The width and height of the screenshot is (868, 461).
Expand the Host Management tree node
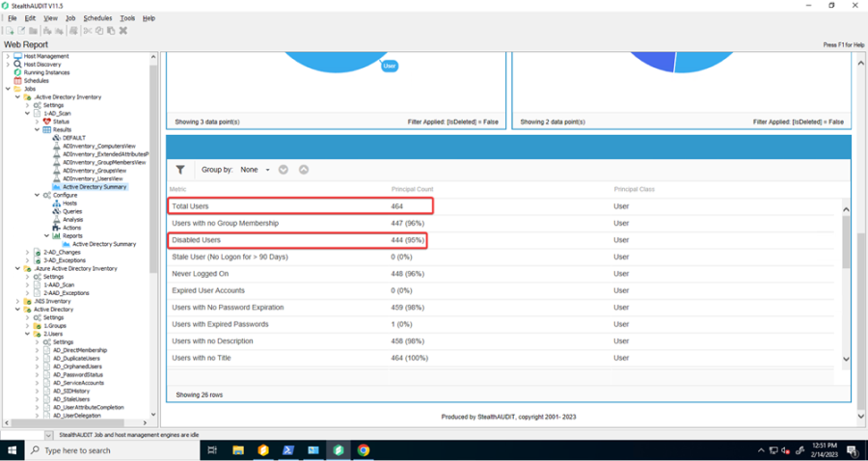[8, 56]
